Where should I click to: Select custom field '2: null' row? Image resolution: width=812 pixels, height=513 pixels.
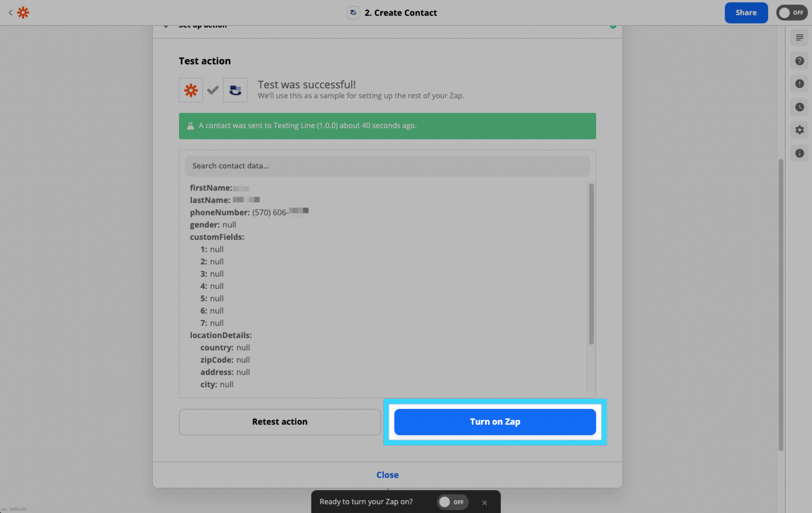[x=212, y=261]
